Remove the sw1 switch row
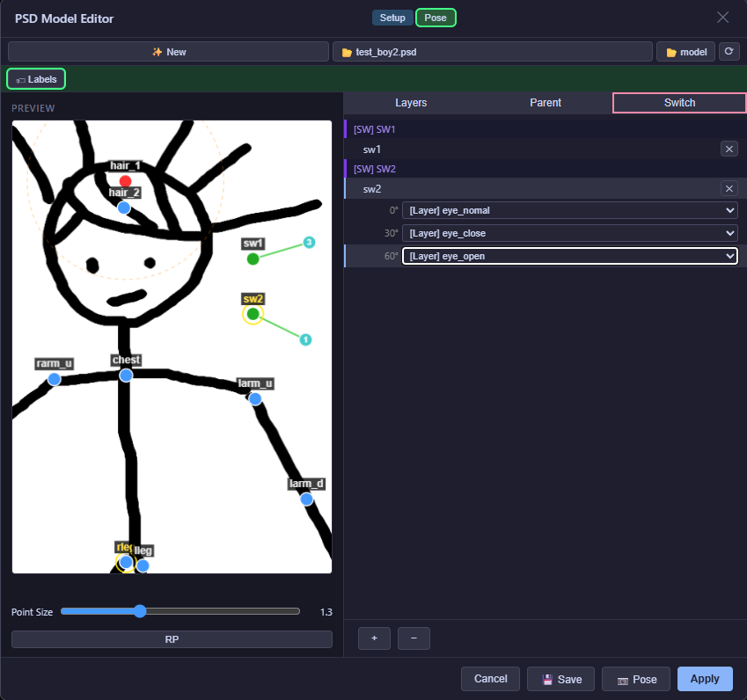The image size is (747, 700). 729,149
